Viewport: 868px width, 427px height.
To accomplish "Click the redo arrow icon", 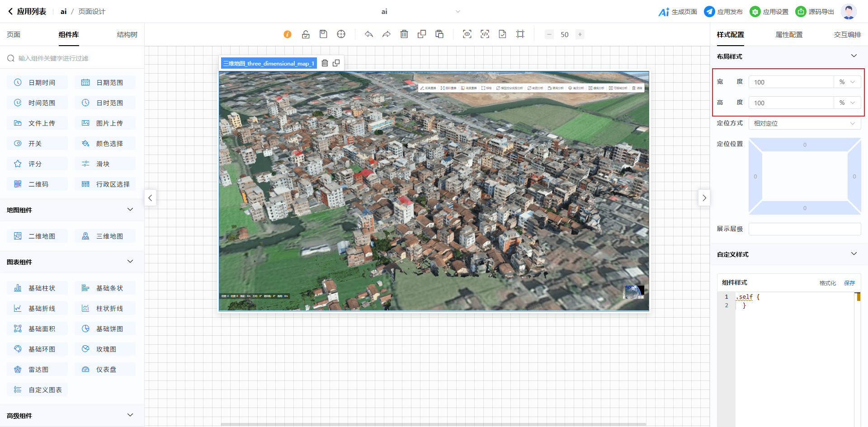I will [x=387, y=34].
